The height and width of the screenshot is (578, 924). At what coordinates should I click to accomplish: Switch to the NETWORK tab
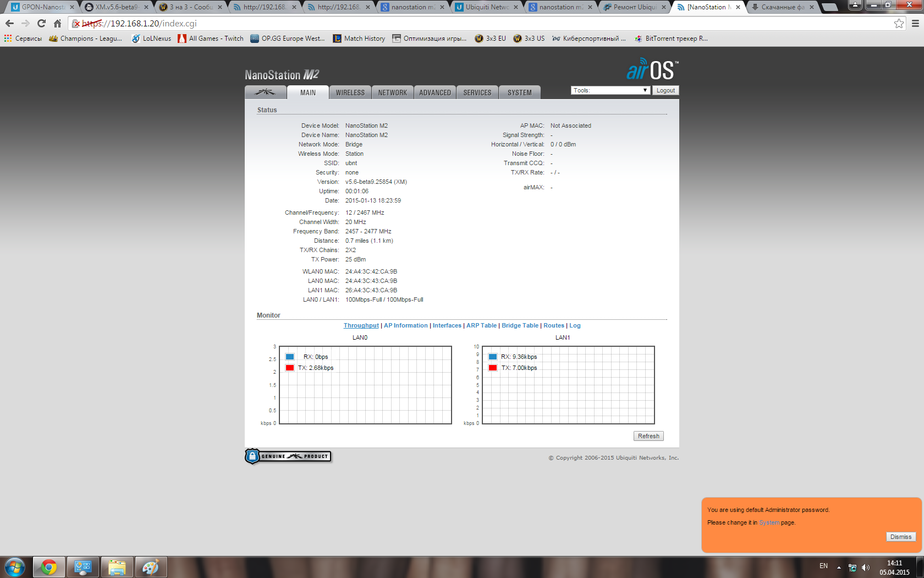tap(393, 92)
